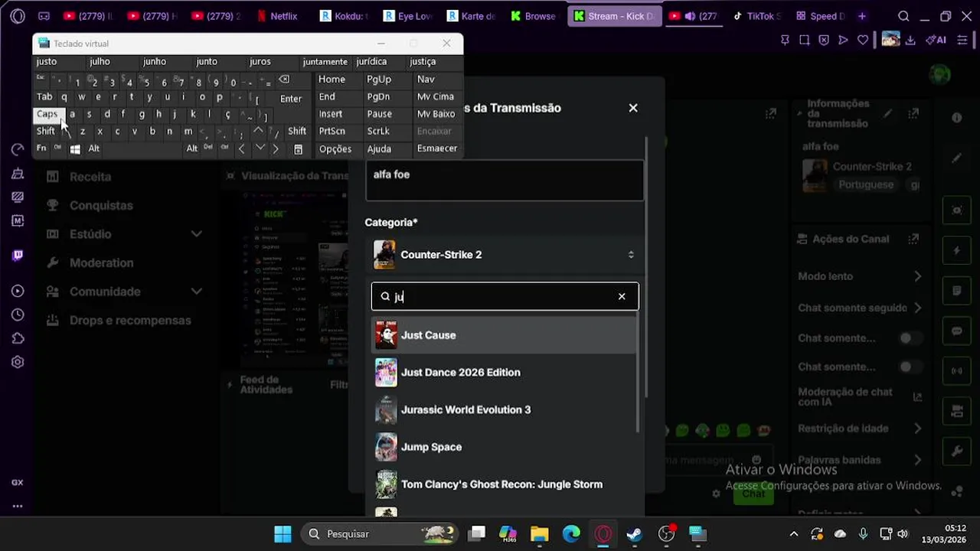Click Esmaecer key on virtual keyboard
The image size is (980, 551).
[437, 149]
